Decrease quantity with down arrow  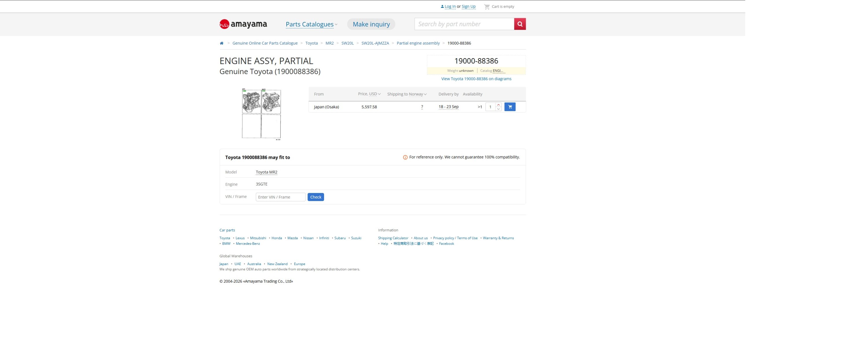[x=498, y=109]
